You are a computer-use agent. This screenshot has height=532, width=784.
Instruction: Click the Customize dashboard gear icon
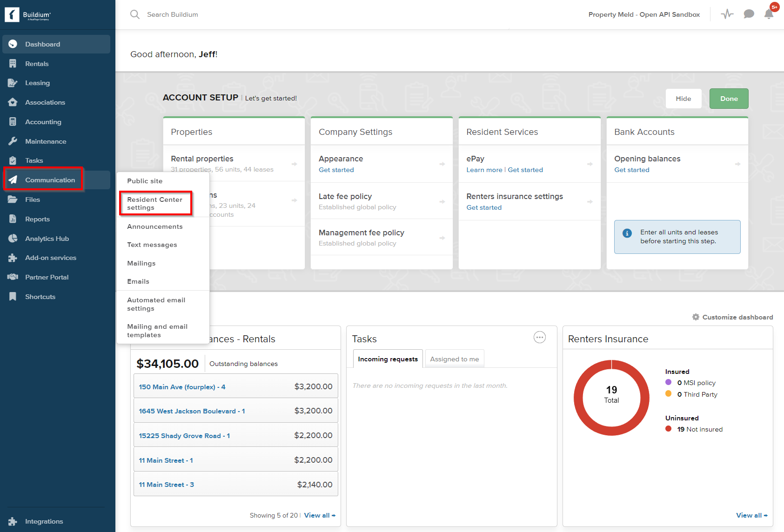(696, 317)
